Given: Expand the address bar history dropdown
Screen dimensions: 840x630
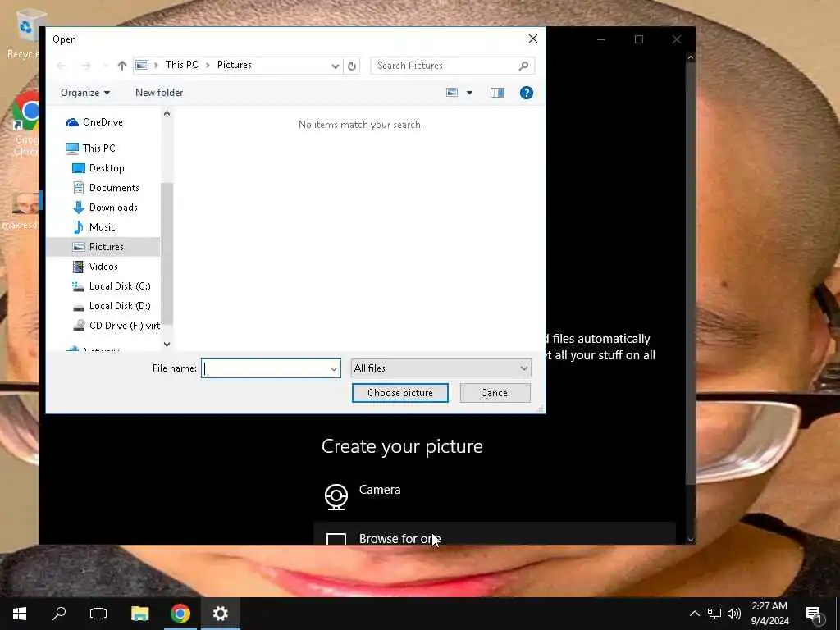Looking at the screenshot, I should coord(336,66).
